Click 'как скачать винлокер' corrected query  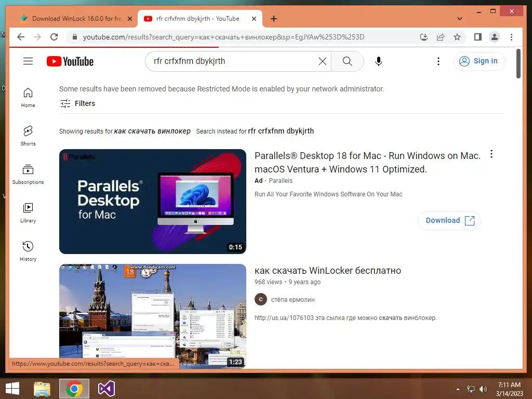click(x=152, y=131)
